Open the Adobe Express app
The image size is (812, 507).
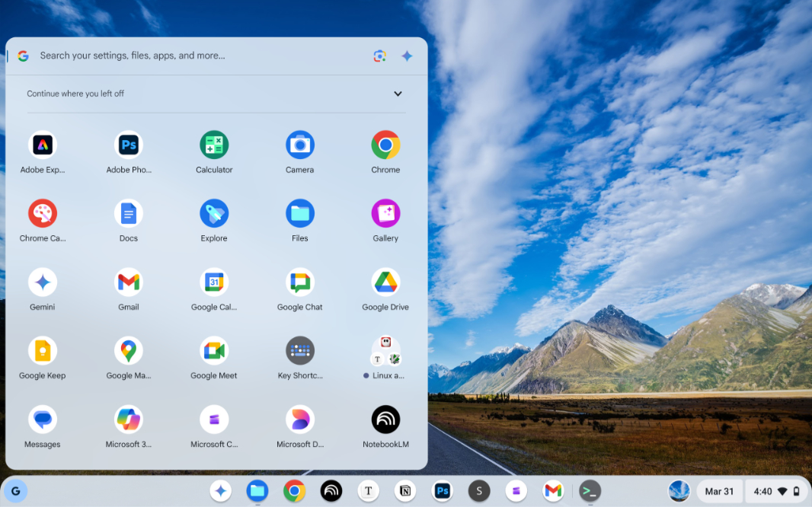43,145
